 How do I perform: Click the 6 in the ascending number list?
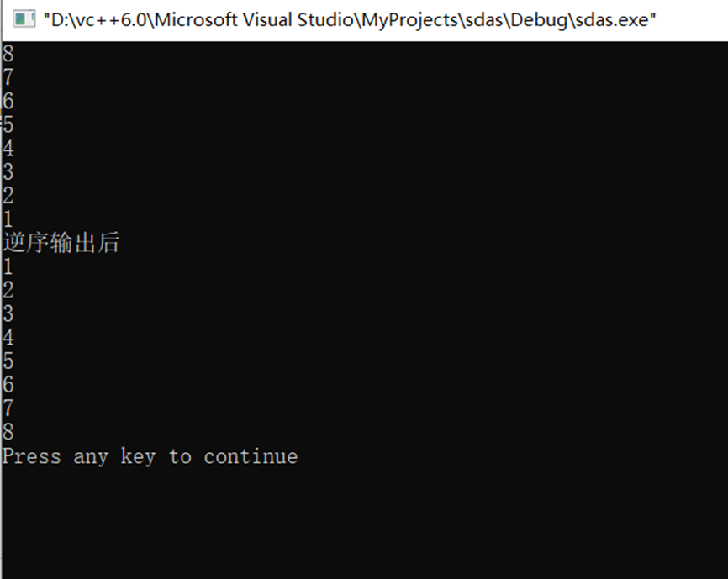(x=8, y=385)
